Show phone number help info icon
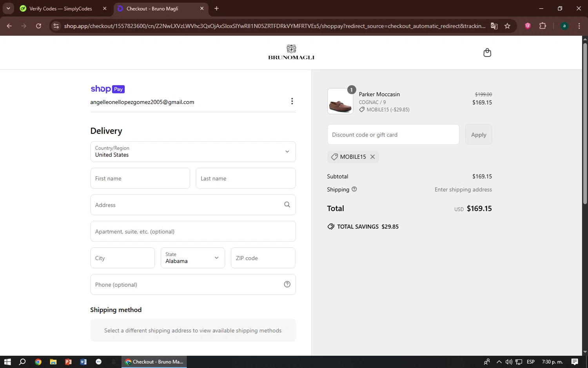The image size is (588, 368). [x=287, y=284]
